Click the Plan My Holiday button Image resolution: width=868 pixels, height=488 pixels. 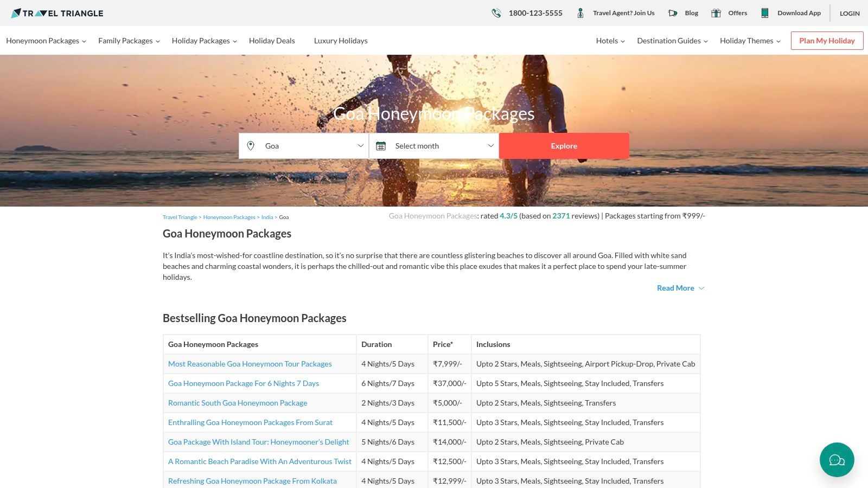827,41
